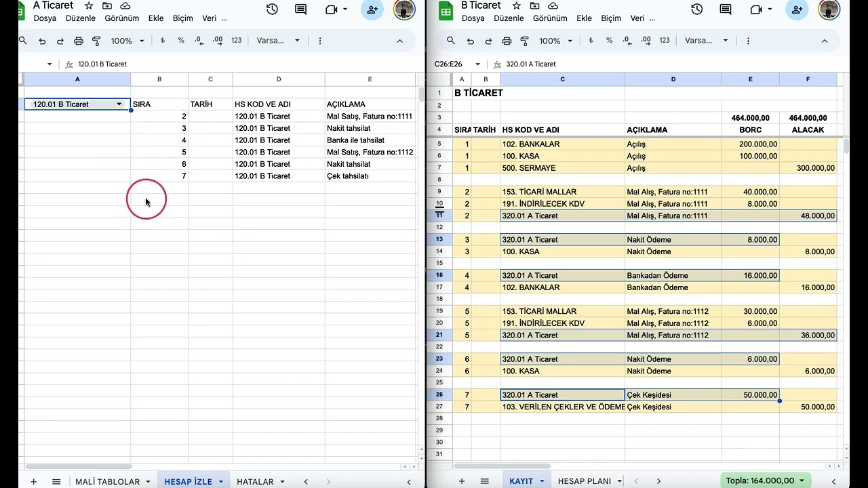
Task: Star the B Ticaret document
Action: [x=517, y=5]
